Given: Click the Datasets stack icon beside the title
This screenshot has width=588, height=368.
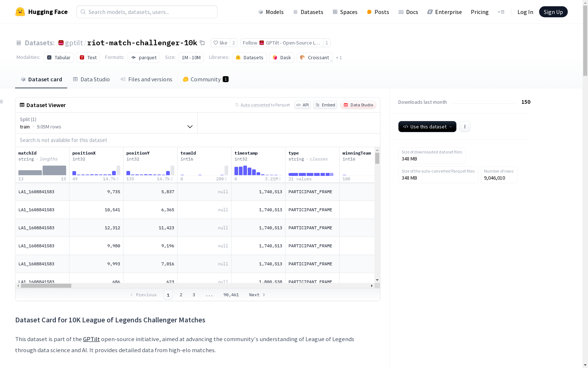Looking at the screenshot, I should (19, 43).
